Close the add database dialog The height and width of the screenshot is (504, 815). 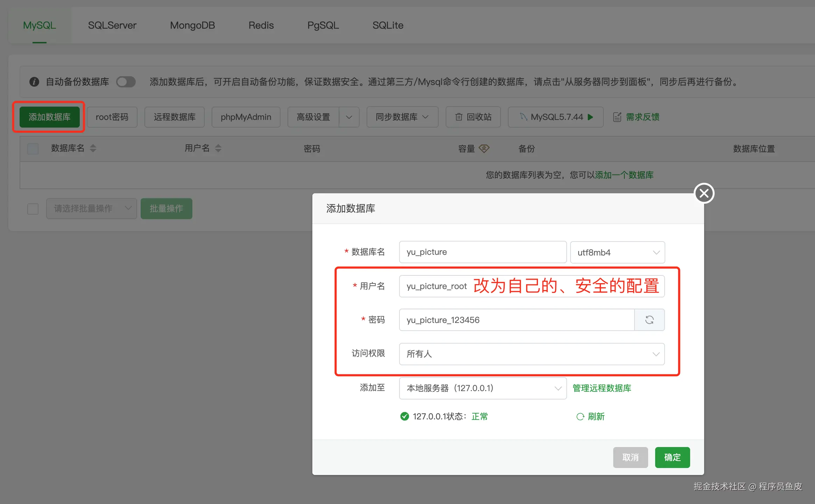(704, 193)
